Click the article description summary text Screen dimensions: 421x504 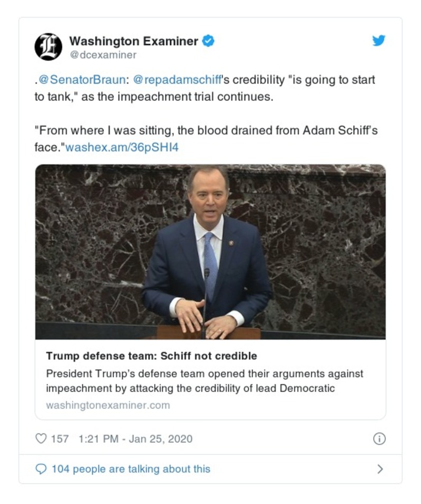pyautogui.click(x=204, y=381)
